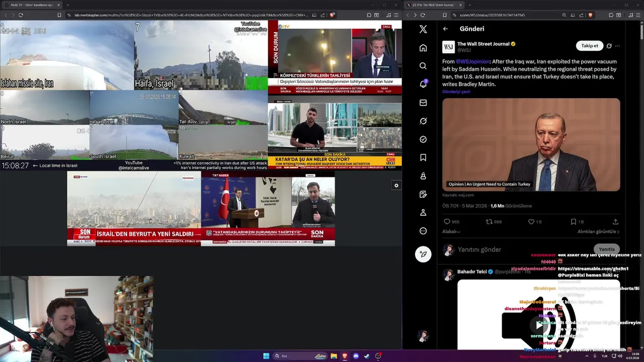Go back using arrow beside Gönderi
644x362 pixels.
445,29
